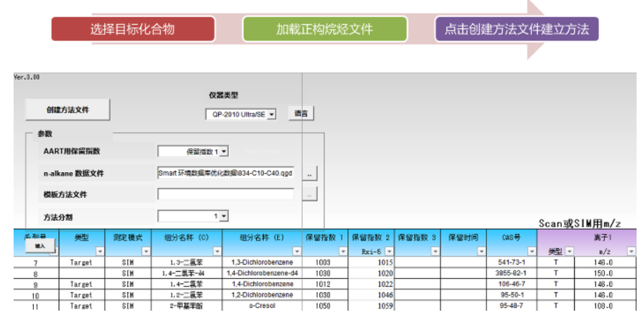
Task: Expand the AART 保留指数 dropdown
Action: (x=224, y=151)
